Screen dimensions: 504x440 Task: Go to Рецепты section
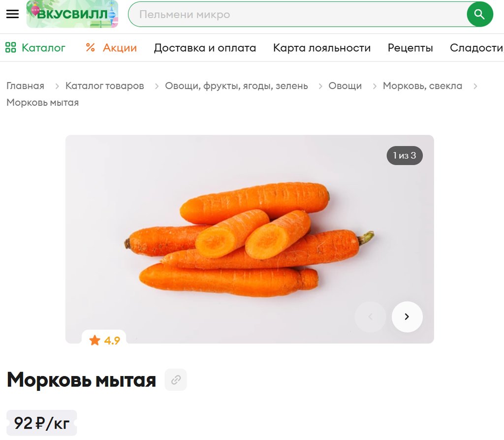(410, 48)
